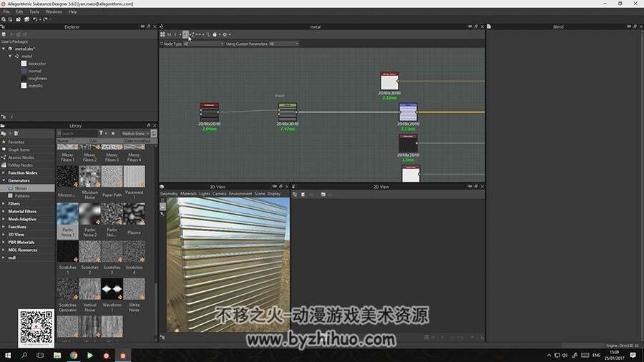Open Atomic Nodes in the Library

[21, 157]
